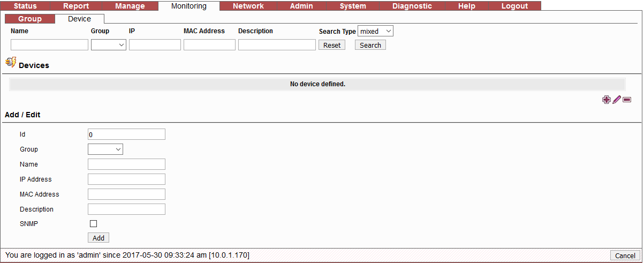Open the Group search filter dropdown

pyautogui.click(x=109, y=45)
